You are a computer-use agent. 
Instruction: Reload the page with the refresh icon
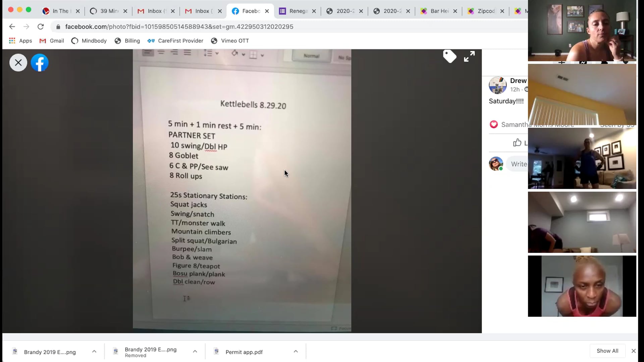pyautogui.click(x=41, y=26)
